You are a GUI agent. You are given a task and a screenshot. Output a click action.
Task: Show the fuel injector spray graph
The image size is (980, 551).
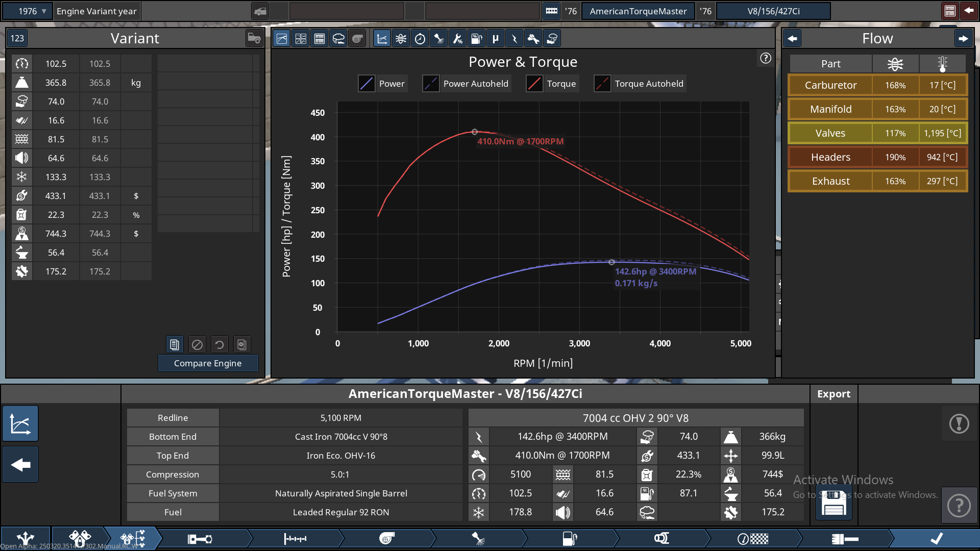(x=438, y=39)
